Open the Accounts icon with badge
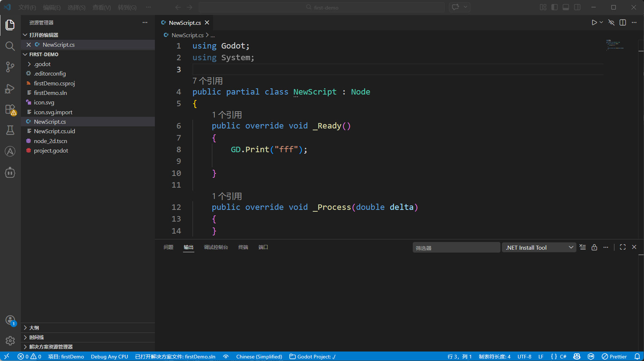This screenshot has height=361, width=644. [x=10, y=320]
